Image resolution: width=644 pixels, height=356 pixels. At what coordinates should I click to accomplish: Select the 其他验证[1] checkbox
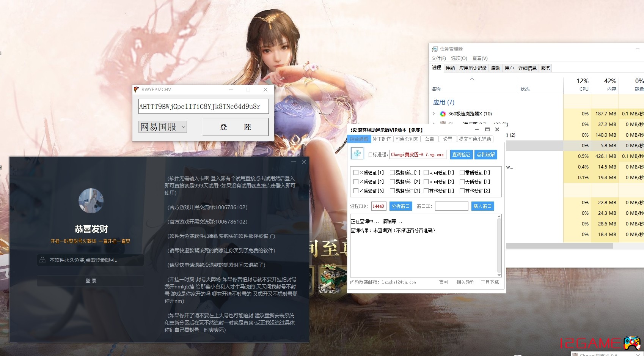pyautogui.click(x=426, y=191)
